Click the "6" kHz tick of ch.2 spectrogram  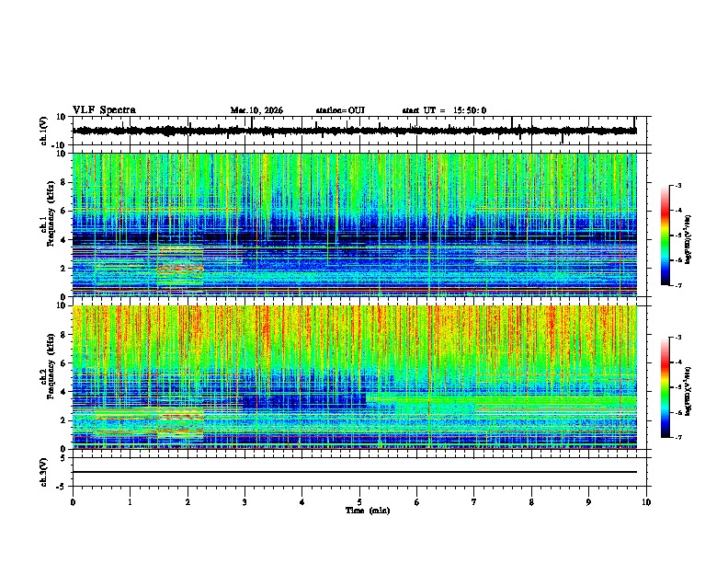[x=64, y=363]
